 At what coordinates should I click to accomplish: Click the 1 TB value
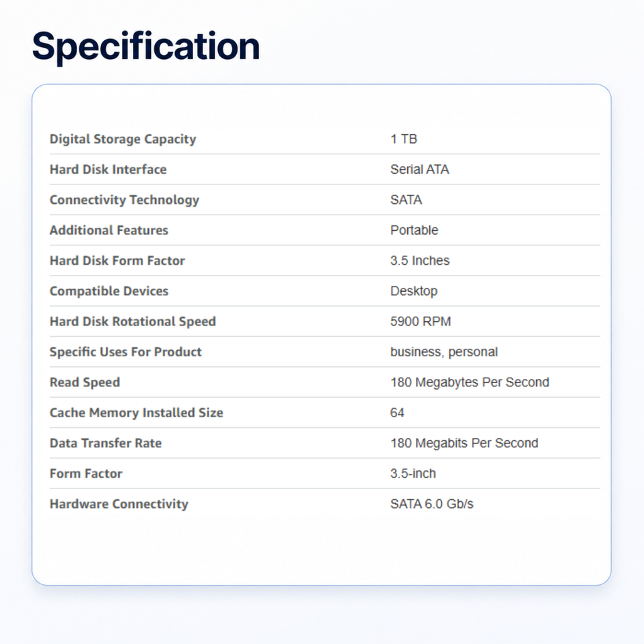tap(404, 140)
